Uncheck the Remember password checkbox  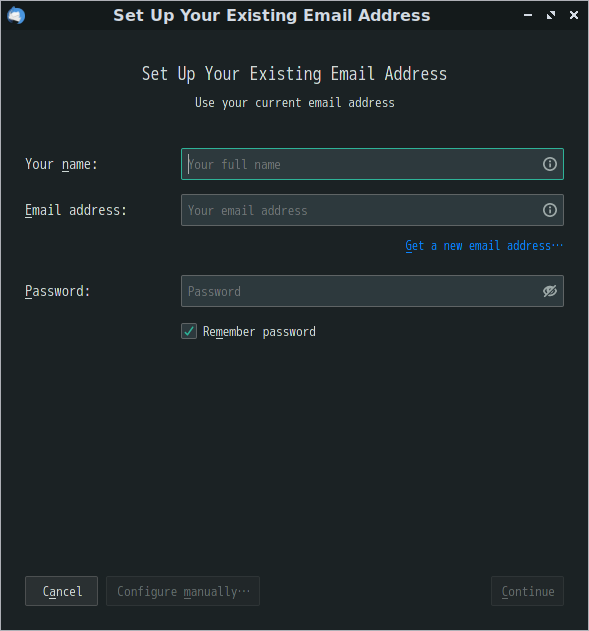click(x=189, y=331)
